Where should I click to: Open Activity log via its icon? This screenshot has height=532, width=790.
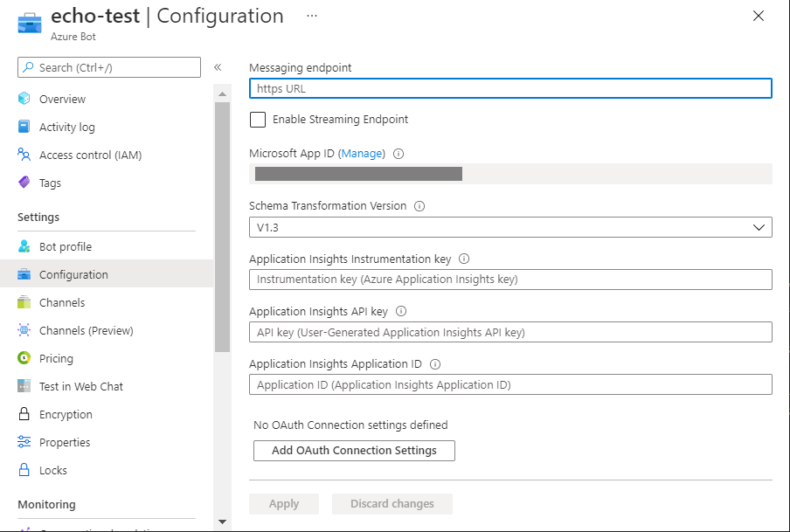click(x=24, y=127)
